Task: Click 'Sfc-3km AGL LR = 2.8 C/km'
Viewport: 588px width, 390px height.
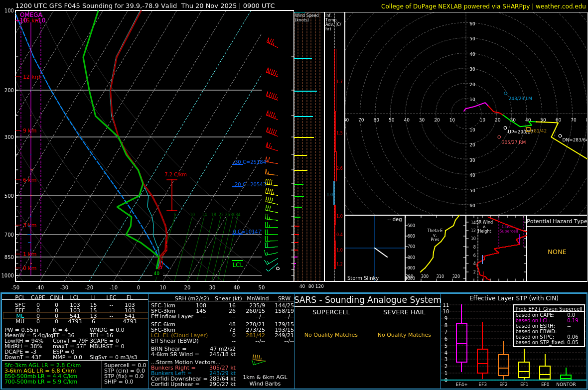Action: pyautogui.click(x=42, y=365)
